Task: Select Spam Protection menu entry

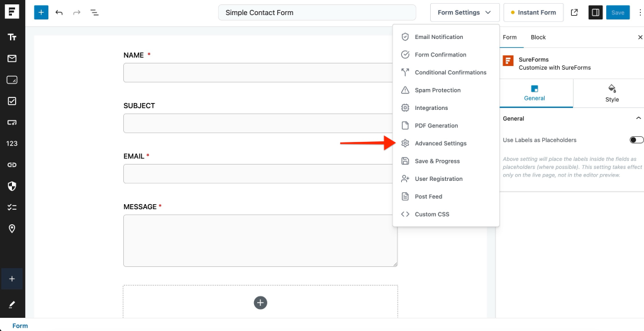Action: click(437, 90)
